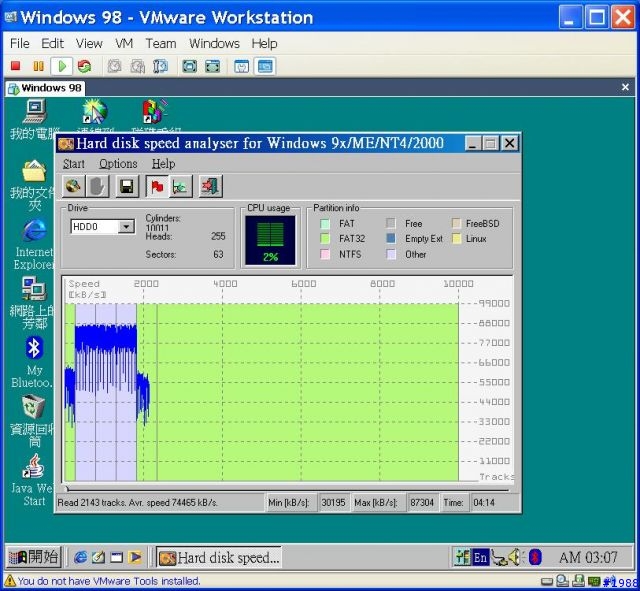The height and width of the screenshot is (591, 640).
Task: Open VMware Edit menu
Action: (52, 43)
